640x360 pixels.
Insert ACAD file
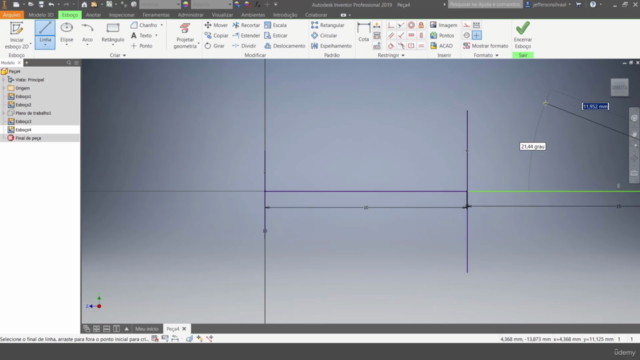(441, 46)
